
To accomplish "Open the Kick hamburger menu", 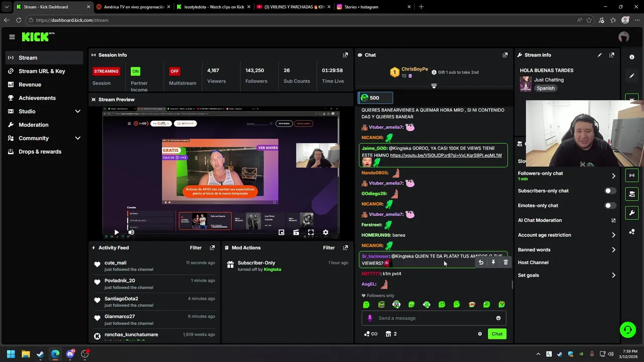I will coord(12,37).
